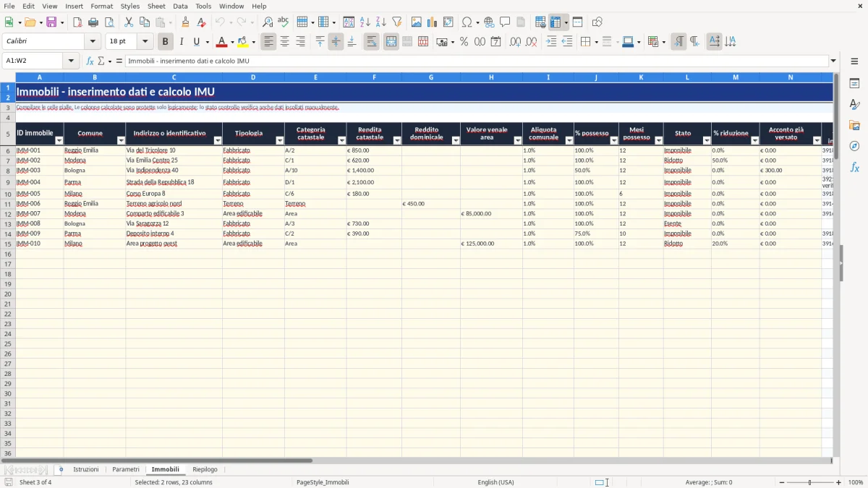Add a decimal place

pos(516,42)
